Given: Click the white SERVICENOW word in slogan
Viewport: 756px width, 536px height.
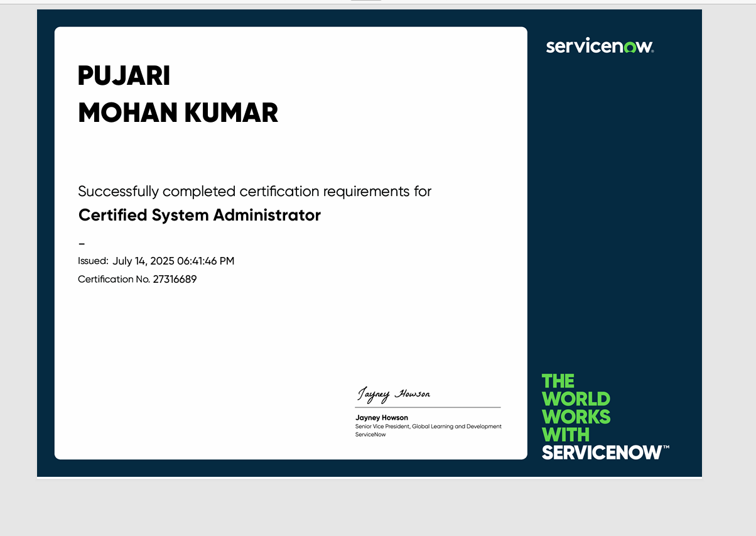Looking at the screenshot, I should [602, 452].
